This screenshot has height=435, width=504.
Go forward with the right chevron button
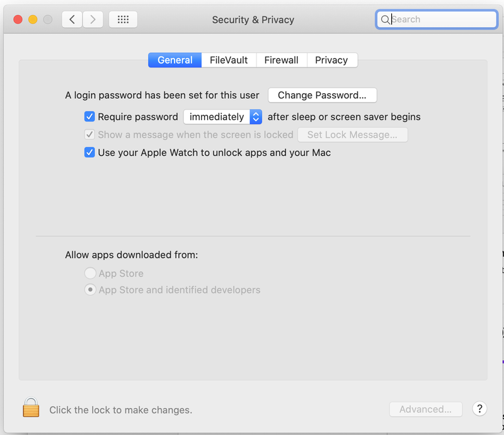(93, 20)
